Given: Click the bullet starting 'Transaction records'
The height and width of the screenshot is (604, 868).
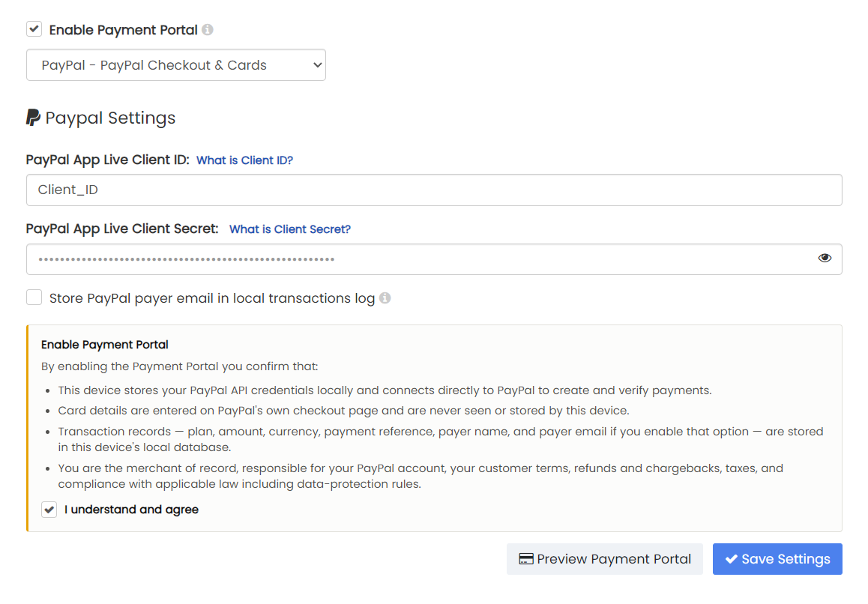Looking at the screenshot, I should pos(441,439).
